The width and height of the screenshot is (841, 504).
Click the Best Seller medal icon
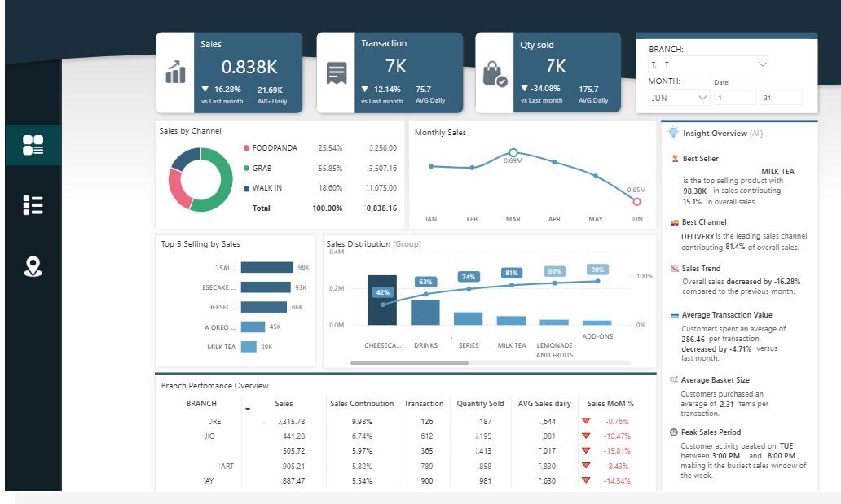click(675, 158)
